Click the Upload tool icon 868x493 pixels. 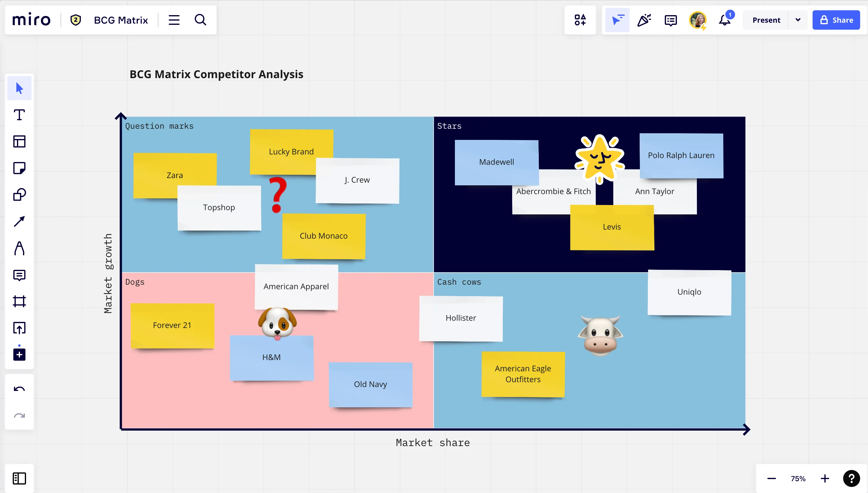(19, 328)
